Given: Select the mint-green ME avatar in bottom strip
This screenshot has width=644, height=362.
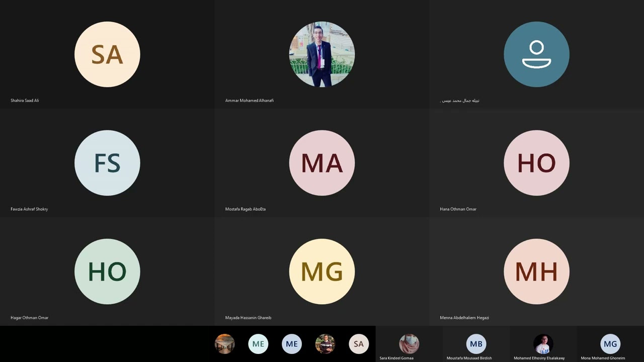Looking at the screenshot, I should pos(258,344).
